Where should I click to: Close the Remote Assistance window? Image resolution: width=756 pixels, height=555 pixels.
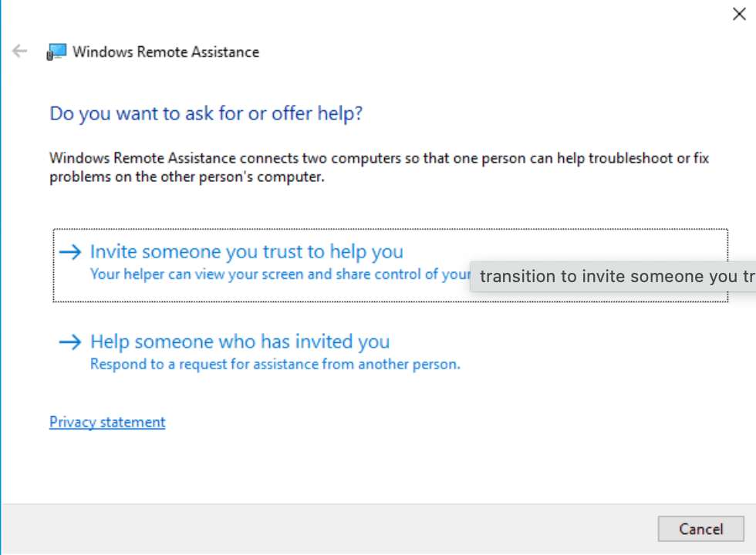pos(738,14)
